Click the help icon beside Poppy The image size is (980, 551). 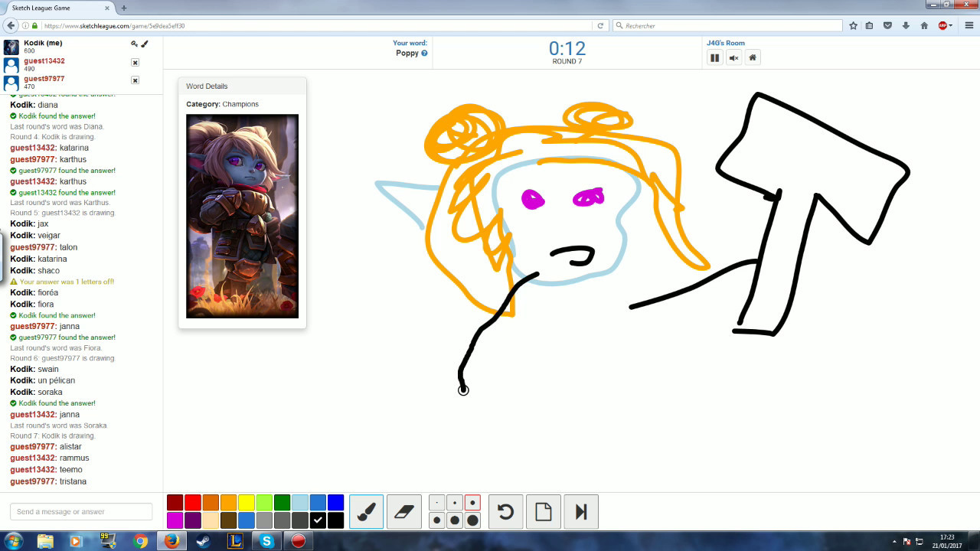(x=424, y=54)
